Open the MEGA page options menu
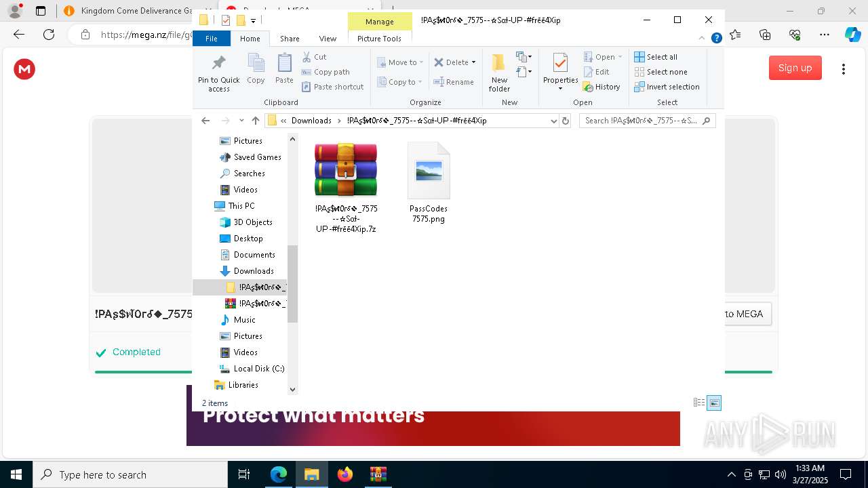The height and width of the screenshot is (488, 868). tap(844, 69)
